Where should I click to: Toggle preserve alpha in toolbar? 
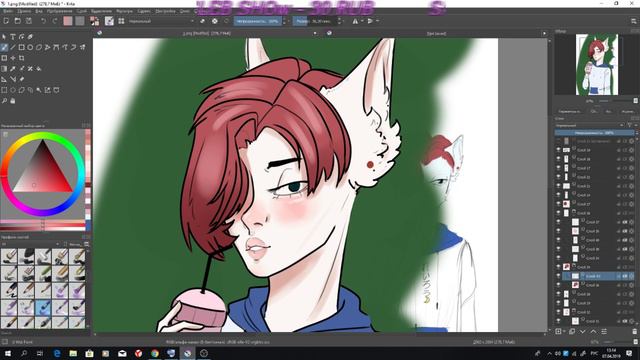[x=215, y=21]
